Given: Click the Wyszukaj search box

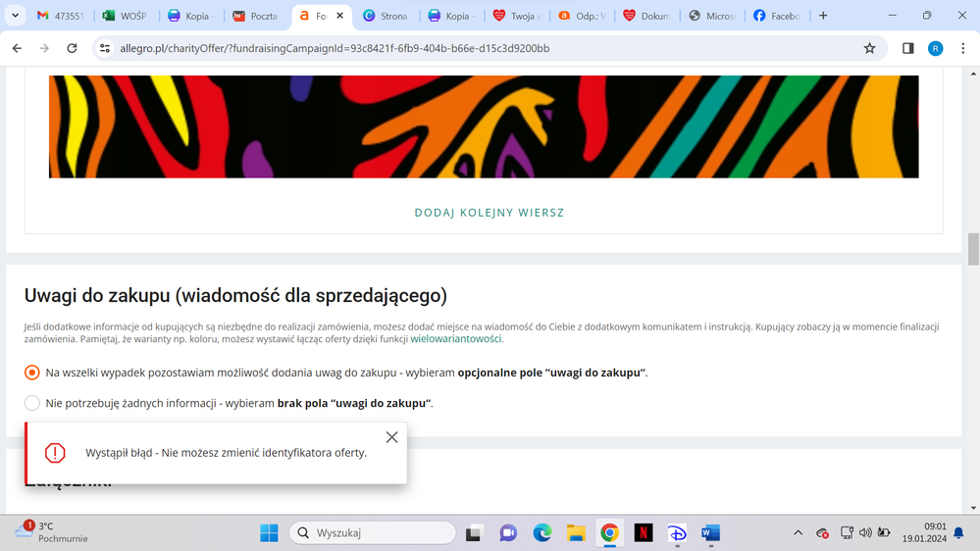Looking at the screenshot, I should point(373,533).
